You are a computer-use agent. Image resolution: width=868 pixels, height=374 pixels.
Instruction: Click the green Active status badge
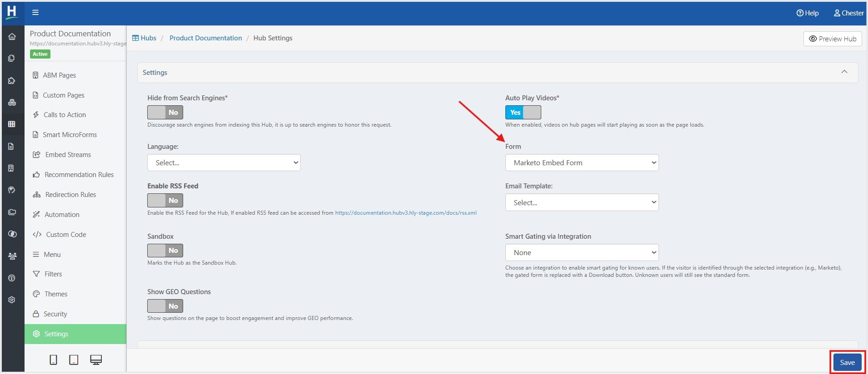pyautogui.click(x=40, y=54)
